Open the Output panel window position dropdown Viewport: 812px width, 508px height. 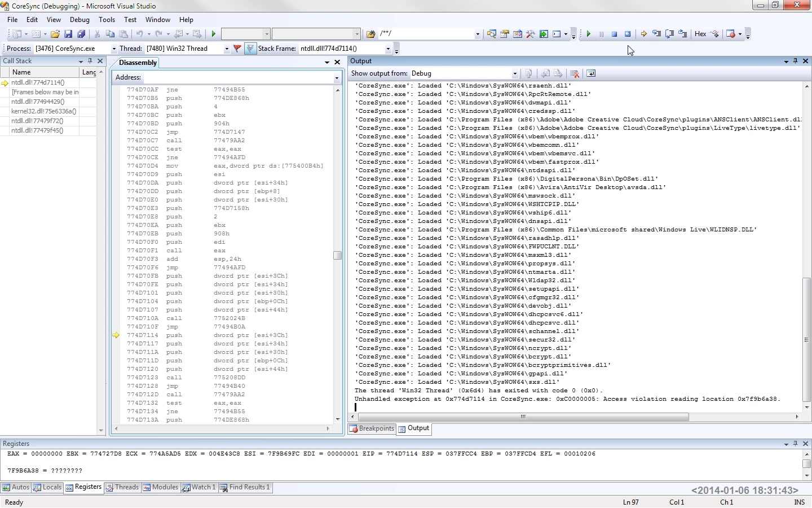pyautogui.click(x=786, y=61)
